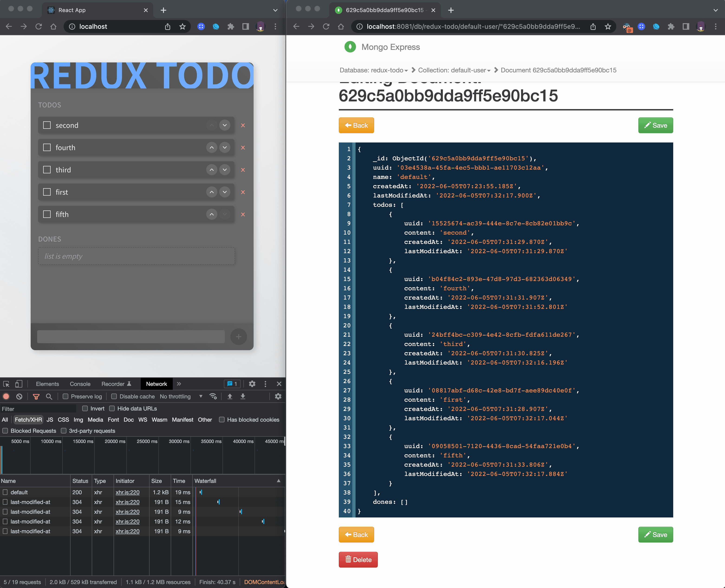Toggle device toolbar icon in DevTools
Viewport: 725px width, 588px height.
pos(19,384)
